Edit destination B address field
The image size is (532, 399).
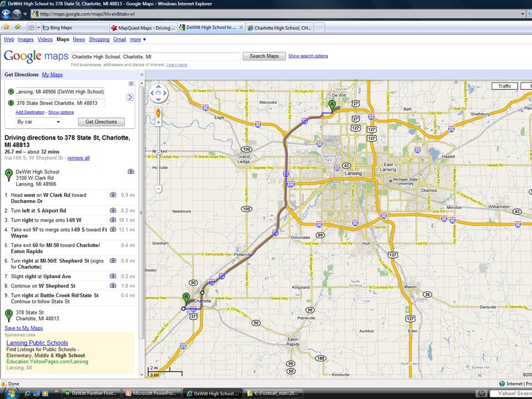(x=60, y=103)
